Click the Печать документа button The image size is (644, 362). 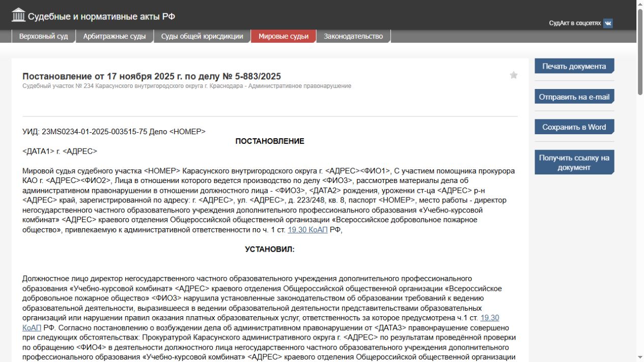click(x=574, y=66)
